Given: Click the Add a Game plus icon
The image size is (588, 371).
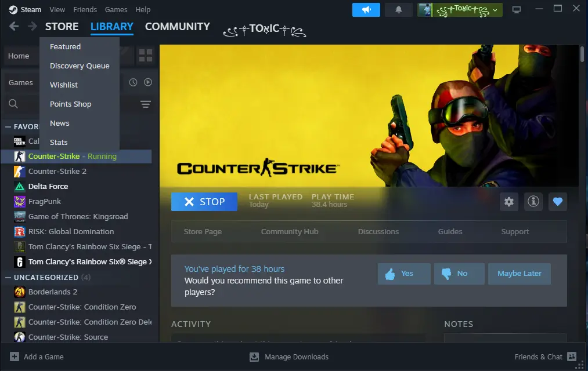Looking at the screenshot, I should click(x=15, y=357).
